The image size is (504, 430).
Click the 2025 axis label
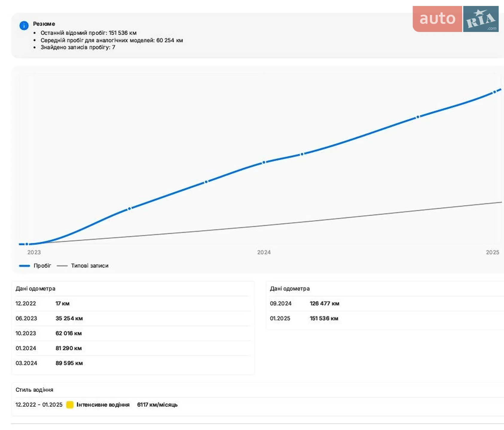coord(493,252)
